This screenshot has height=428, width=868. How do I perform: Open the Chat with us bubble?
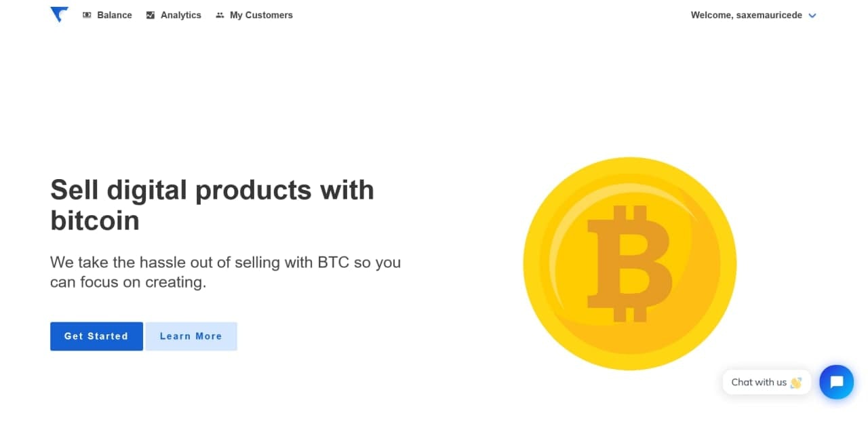pos(766,382)
